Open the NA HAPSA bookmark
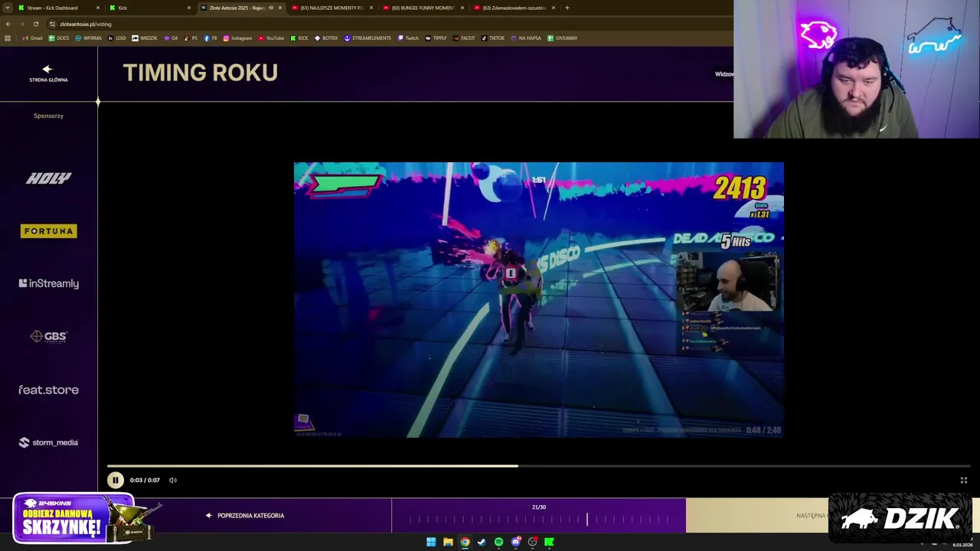This screenshot has height=551, width=980. pos(525,38)
